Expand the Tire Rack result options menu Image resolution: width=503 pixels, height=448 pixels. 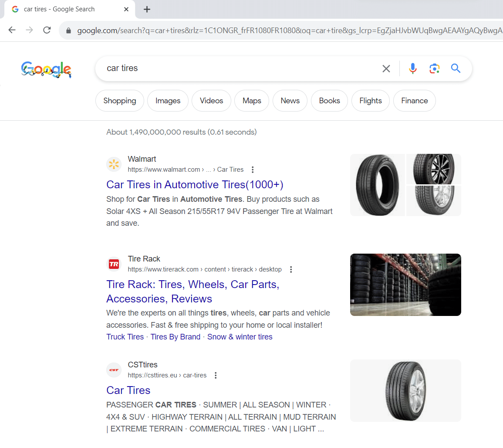291,269
